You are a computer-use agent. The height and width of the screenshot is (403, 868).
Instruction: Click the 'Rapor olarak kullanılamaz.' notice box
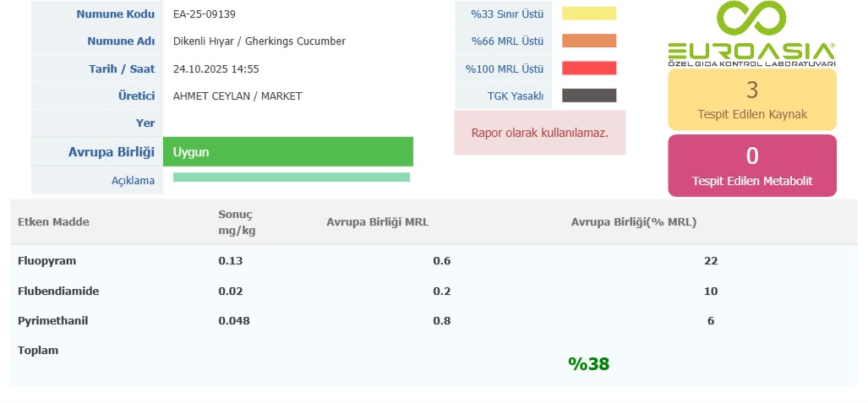540,133
